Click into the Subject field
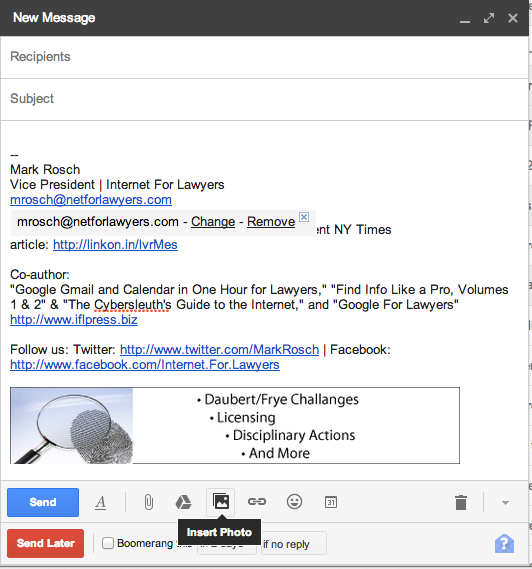The width and height of the screenshot is (532, 569). click(x=264, y=99)
